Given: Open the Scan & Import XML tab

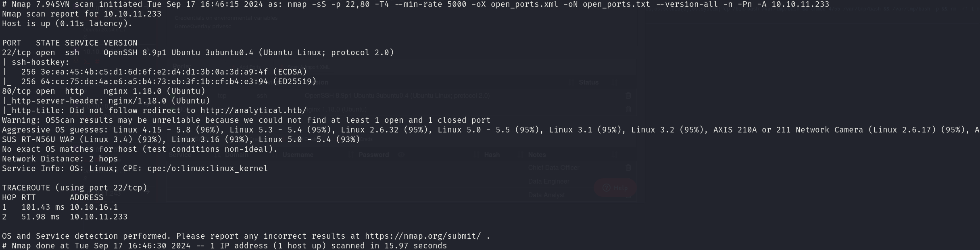Looking at the screenshot, I should pos(309,67).
